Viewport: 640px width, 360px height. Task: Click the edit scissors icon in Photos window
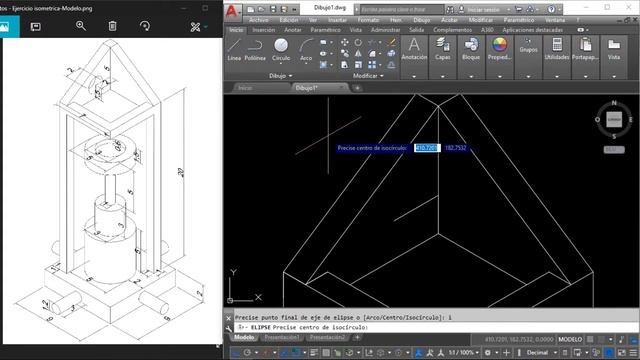[x=195, y=27]
